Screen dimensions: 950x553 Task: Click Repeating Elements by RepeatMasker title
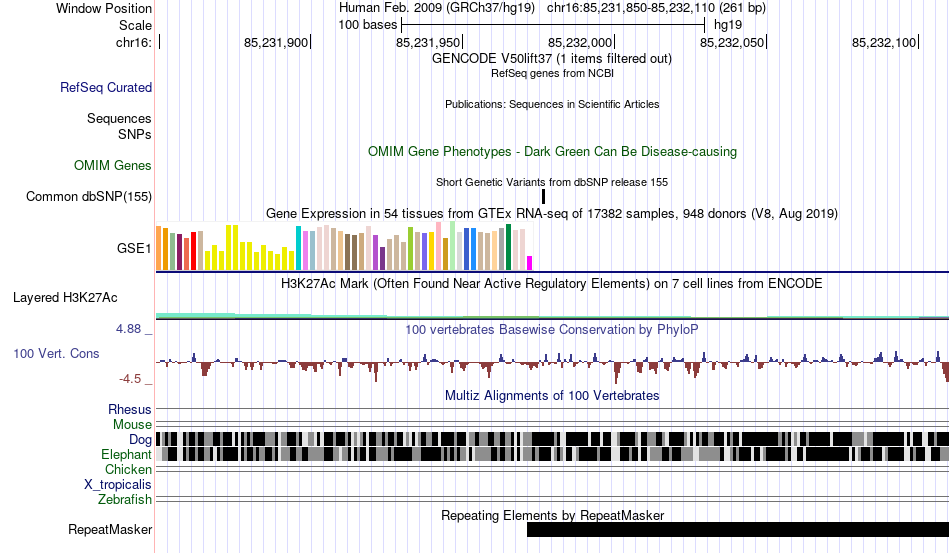[x=552, y=515]
